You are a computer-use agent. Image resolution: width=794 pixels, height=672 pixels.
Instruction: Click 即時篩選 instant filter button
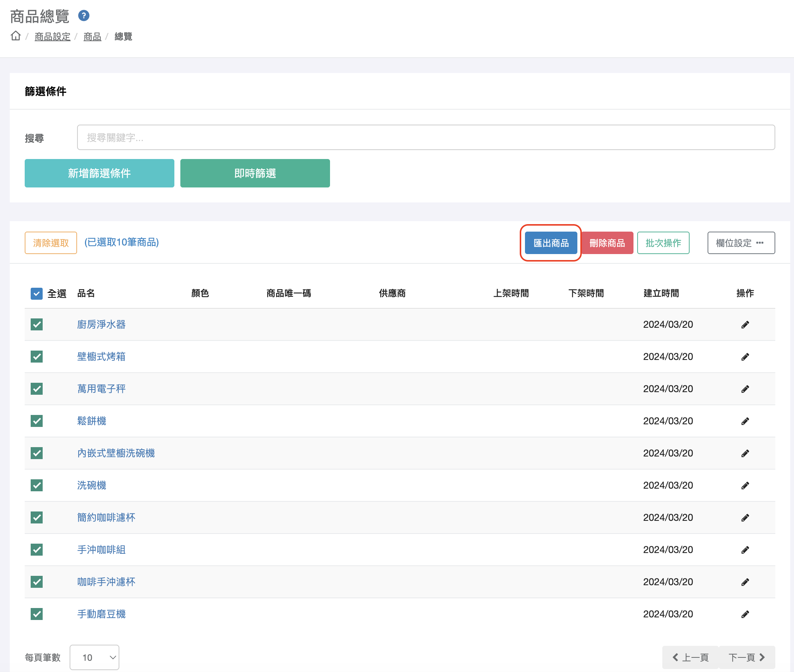(x=255, y=173)
